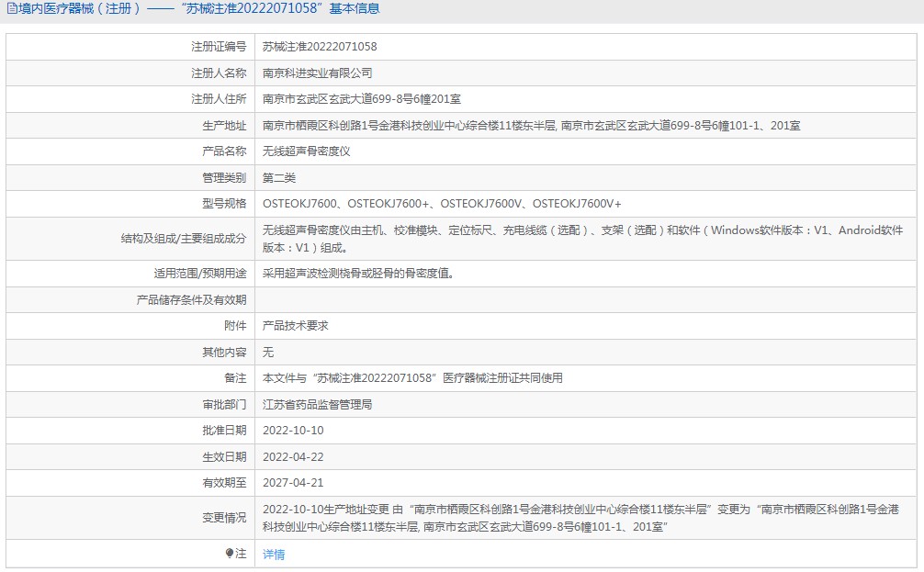Viewport: 924px width, 572px height.
Task: Click the 生产地址 value cell
Action: click(x=585, y=126)
